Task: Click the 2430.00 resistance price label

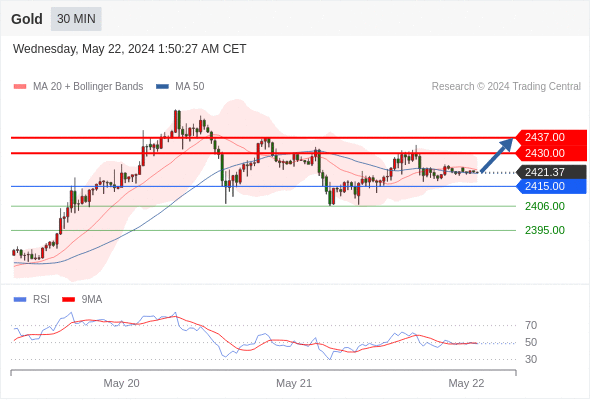Action: click(551, 153)
